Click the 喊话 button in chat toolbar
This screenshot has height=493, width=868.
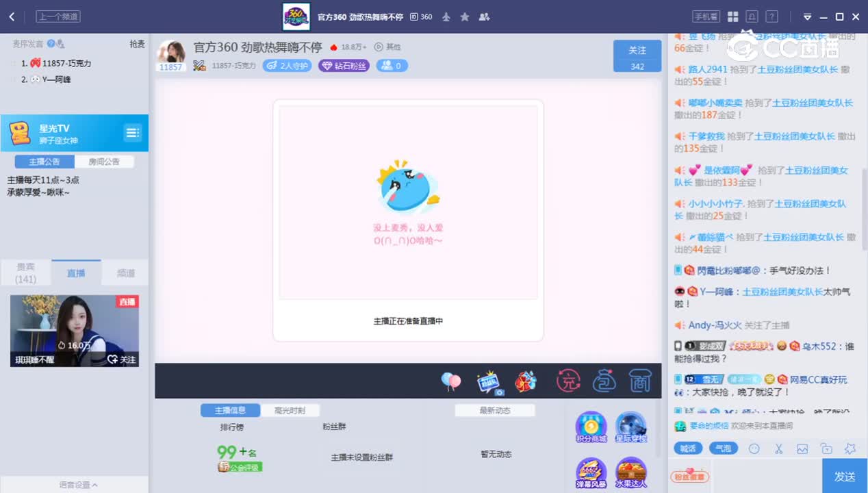pyautogui.click(x=687, y=449)
